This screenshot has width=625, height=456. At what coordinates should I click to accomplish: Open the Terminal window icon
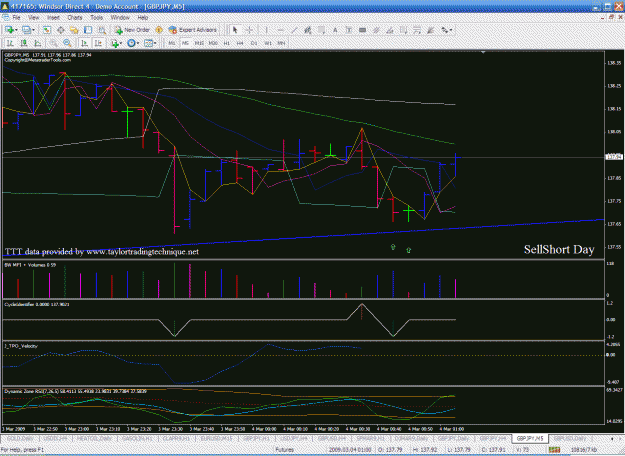pos(88,30)
